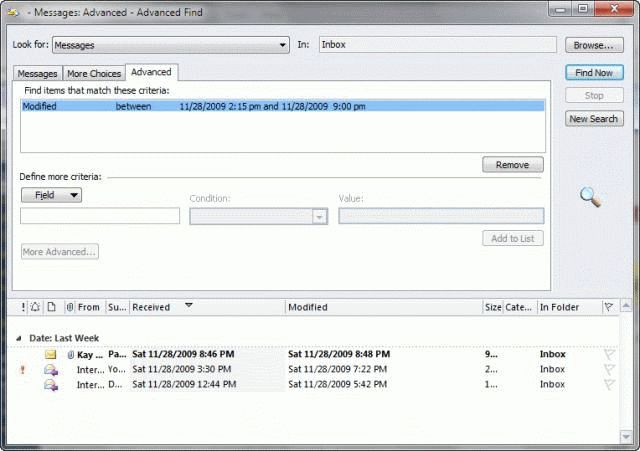Click the Browse button

click(x=594, y=45)
